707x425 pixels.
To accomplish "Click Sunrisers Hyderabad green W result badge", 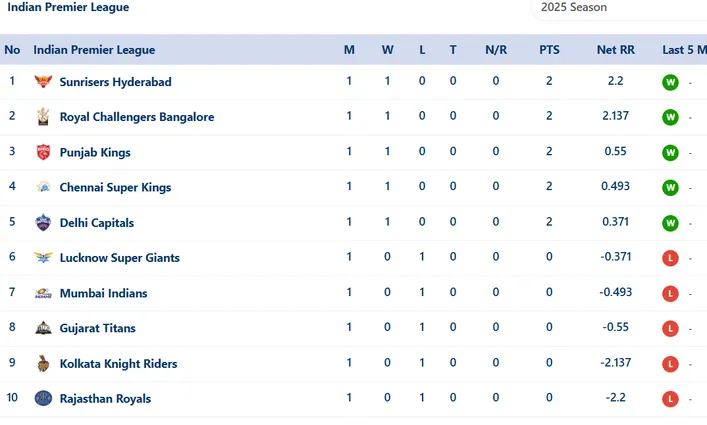I will tap(670, 82).
